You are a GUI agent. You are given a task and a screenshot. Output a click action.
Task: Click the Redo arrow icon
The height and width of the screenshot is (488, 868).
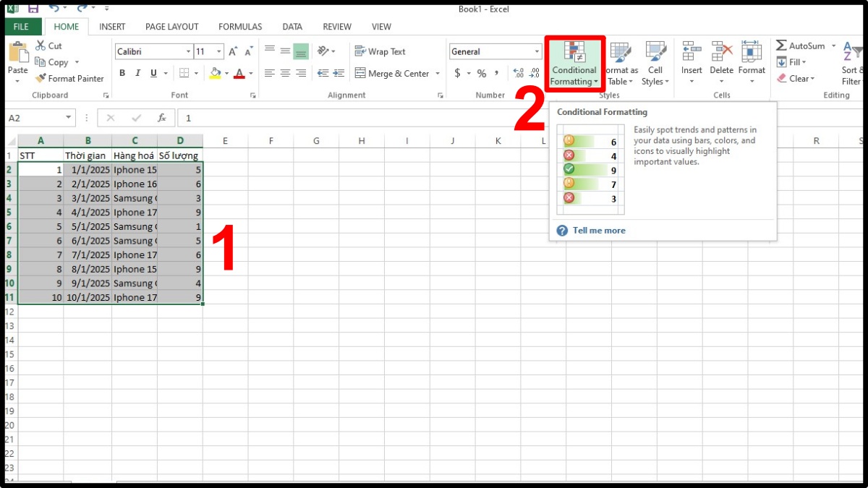click(x=84, y=9)
